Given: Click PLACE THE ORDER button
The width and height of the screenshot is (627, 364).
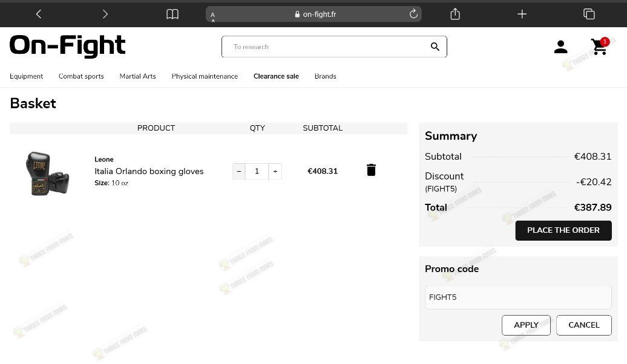Looking at the screenshot, I should pyautogui.click(x=563, y=230).
